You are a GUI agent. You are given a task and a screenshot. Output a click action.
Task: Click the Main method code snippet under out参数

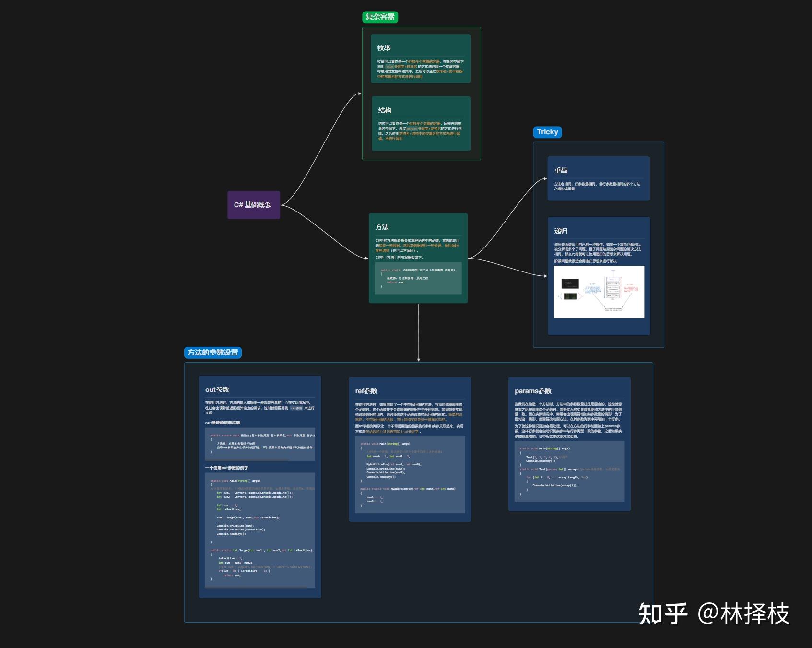pos(261,511)
